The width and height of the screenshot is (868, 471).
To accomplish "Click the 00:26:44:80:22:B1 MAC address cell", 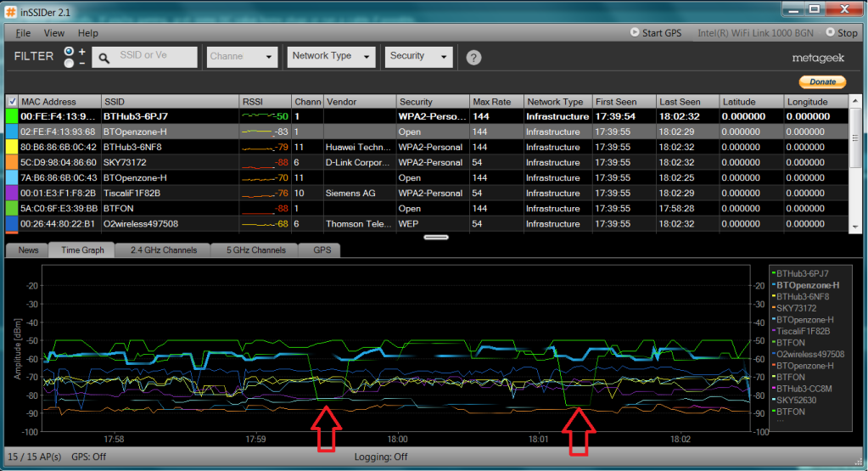I will (x=59, y=224).
